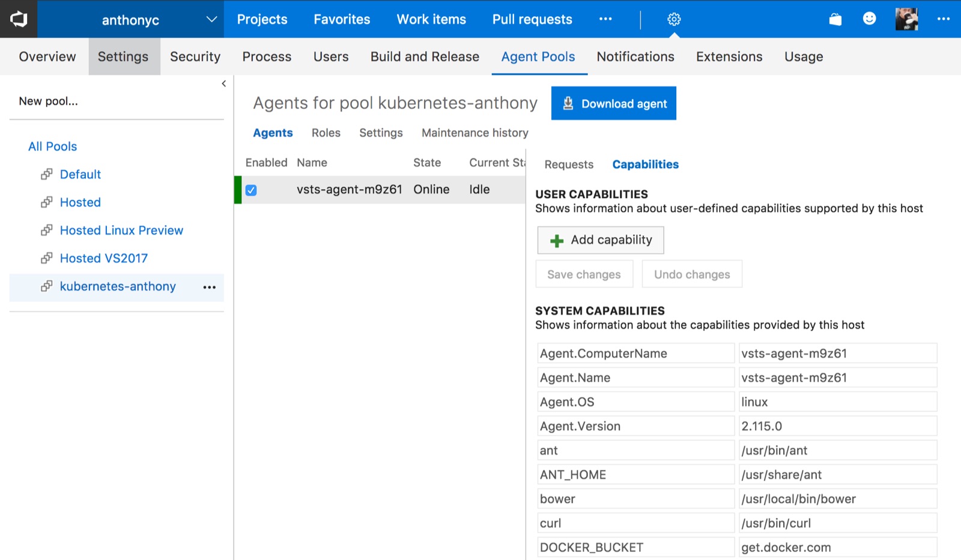Viewport: 961px width, 560px height.
Task: Open the kubernetes-anthony pool actions ellipsis
Action: 209,288
